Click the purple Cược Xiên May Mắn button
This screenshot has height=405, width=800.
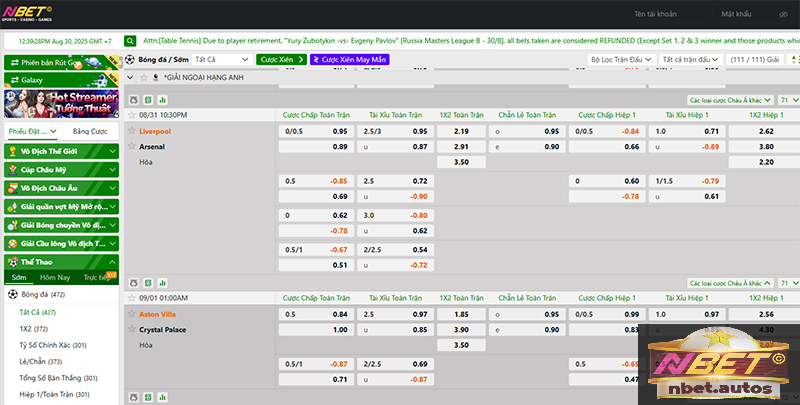coord(349,60)
